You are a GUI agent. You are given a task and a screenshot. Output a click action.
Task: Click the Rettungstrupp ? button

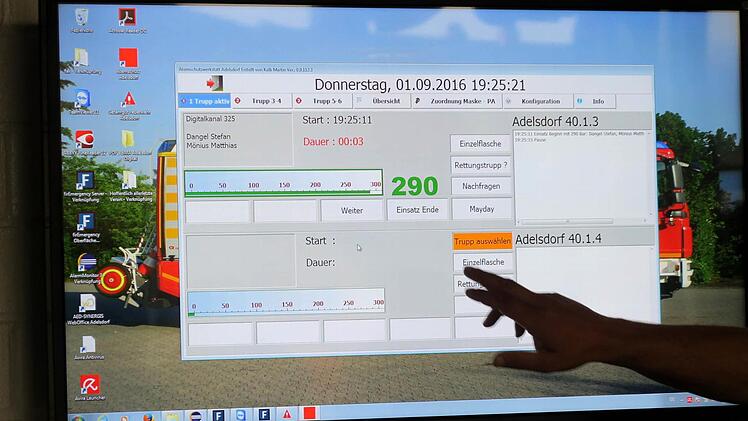point(480,165)
